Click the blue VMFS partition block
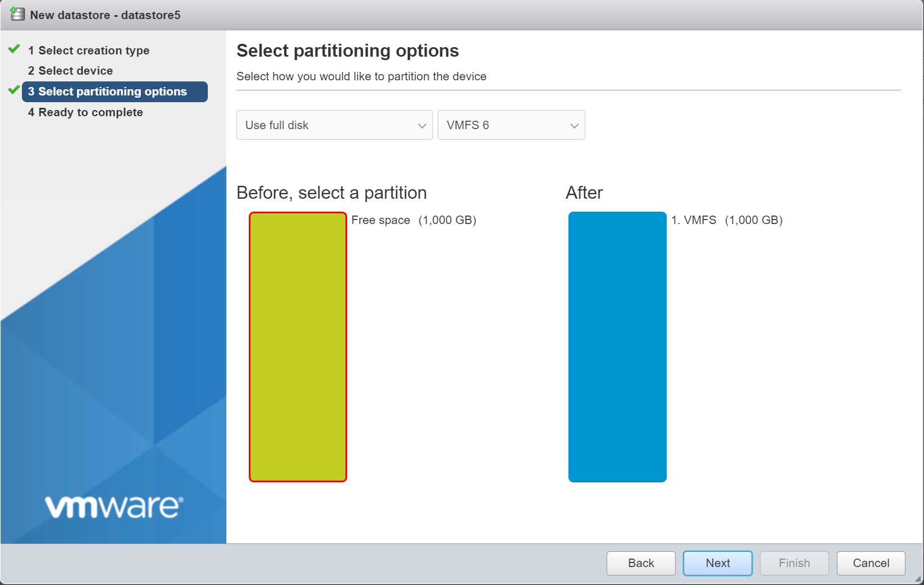 (x=617, y=346)
